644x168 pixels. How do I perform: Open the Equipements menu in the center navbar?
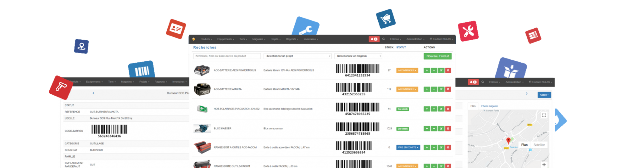tap(226, 39)
